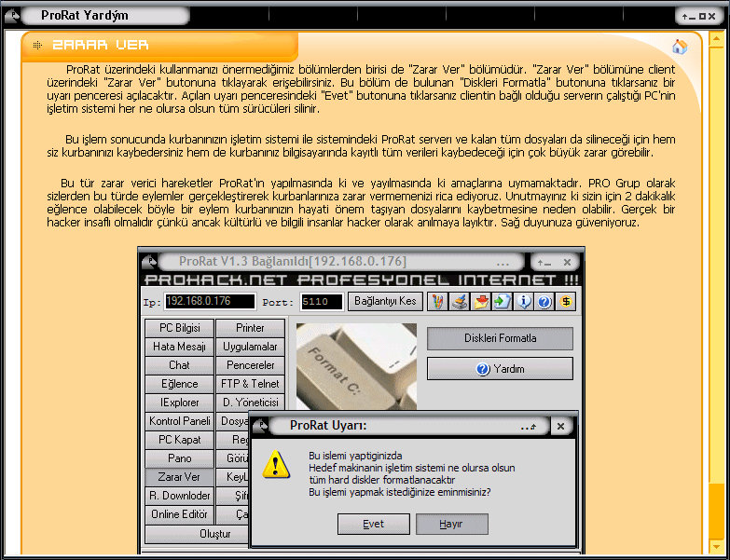Click the colored pencils toolbar icon
The width and height of the screenshot is (730, 560).
tap(438, 301)
